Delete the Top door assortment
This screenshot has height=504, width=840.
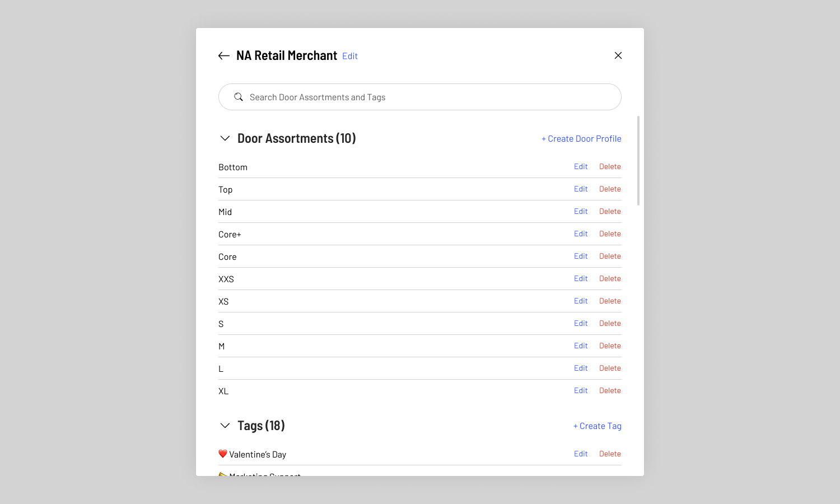610,189
